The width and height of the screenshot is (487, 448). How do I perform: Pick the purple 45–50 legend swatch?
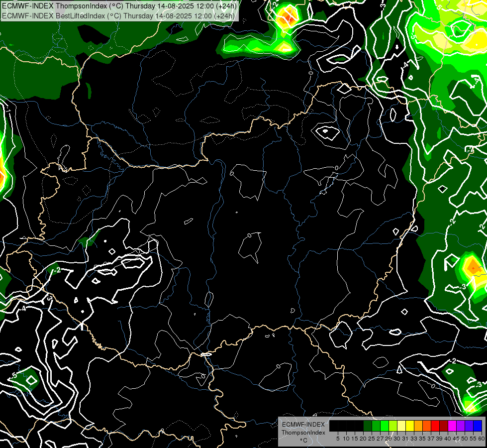tap(461, 426)
